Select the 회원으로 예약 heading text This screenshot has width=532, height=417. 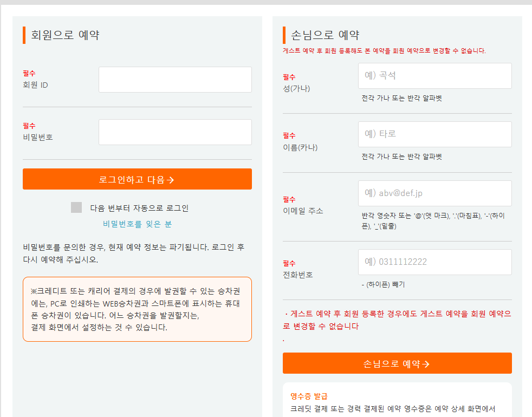coord(65,35)
